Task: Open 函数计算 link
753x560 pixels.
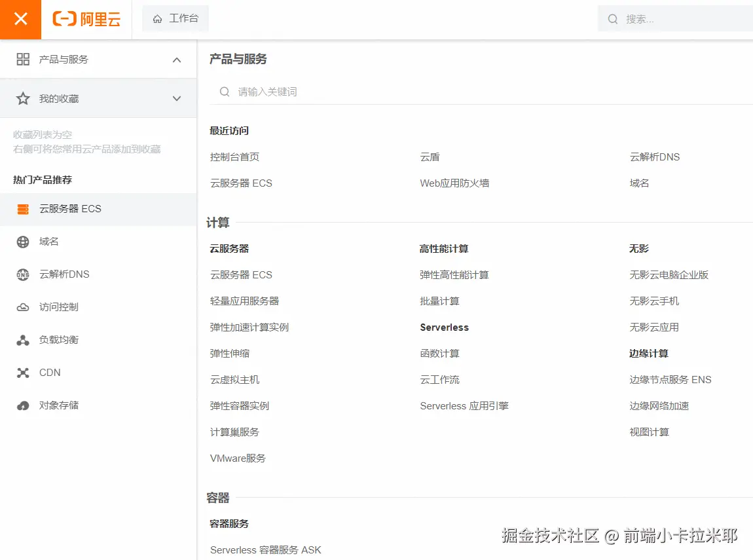Action: [439, 354]
